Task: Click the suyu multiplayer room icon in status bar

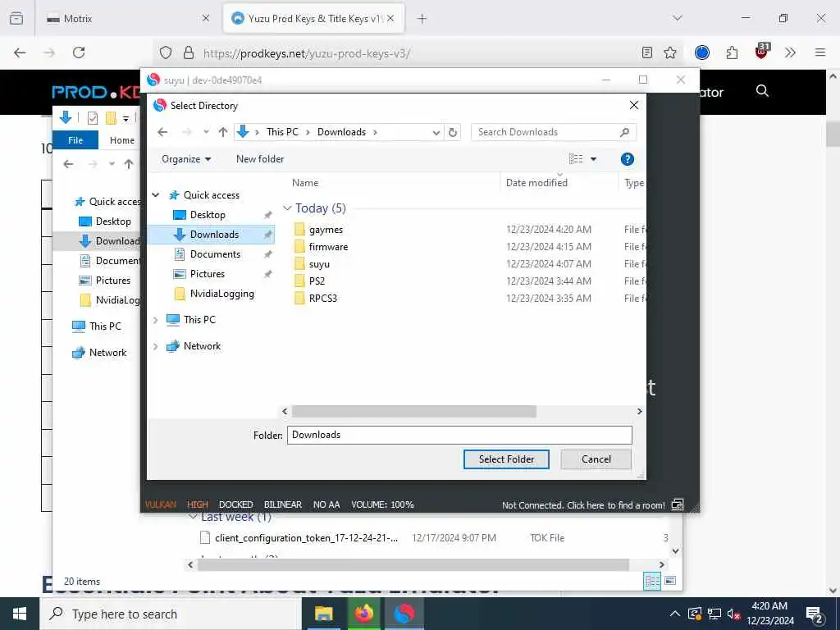Action: (x=677, y=504)
